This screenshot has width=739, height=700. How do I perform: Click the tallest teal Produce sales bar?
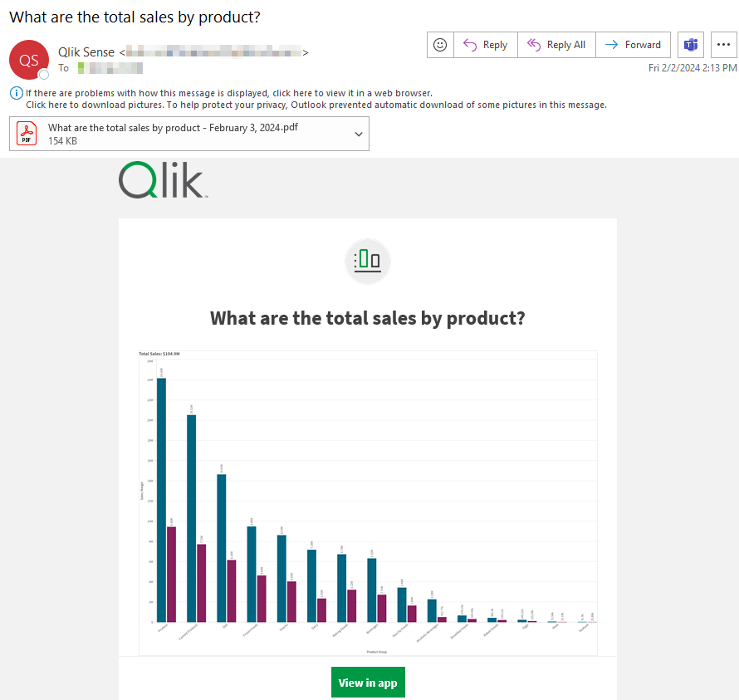tap(161, 498)
